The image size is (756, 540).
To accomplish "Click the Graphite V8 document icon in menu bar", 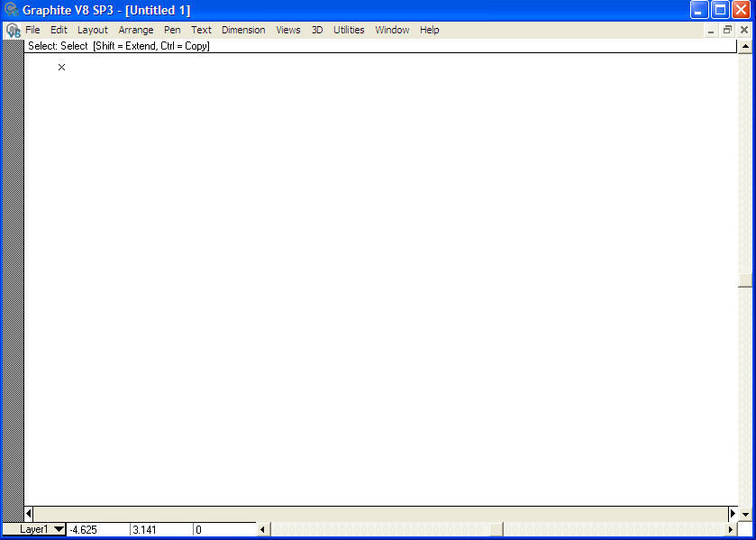I will pos(13,31).
